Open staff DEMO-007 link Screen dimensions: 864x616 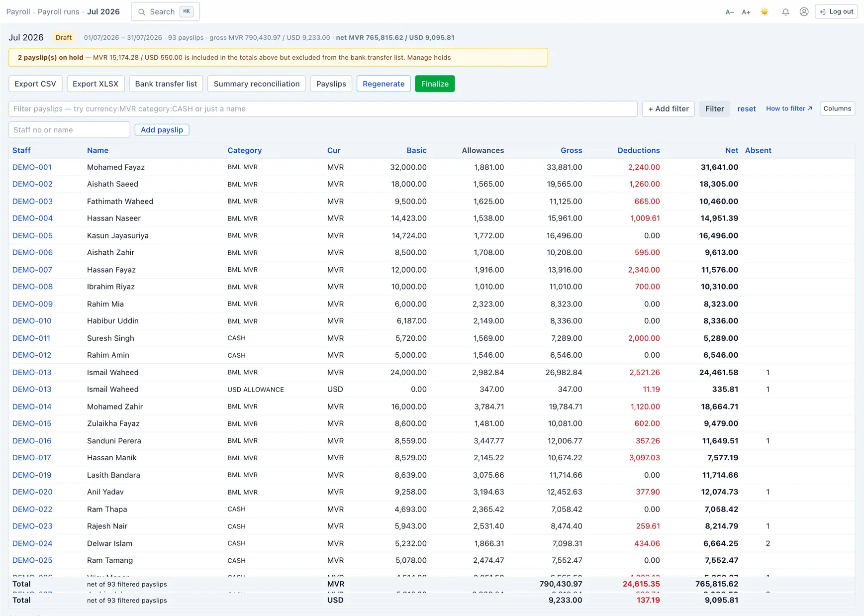coord(32,270)
